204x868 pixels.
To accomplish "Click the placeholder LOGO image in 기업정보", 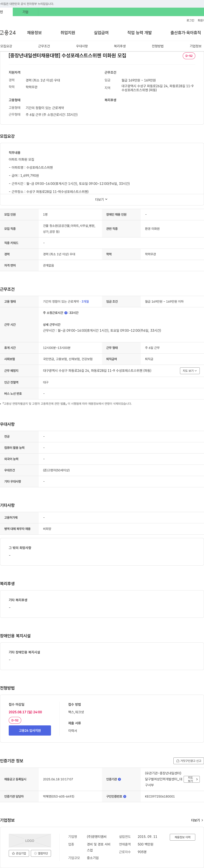I will pyautogui.click(x=30, y=841).
